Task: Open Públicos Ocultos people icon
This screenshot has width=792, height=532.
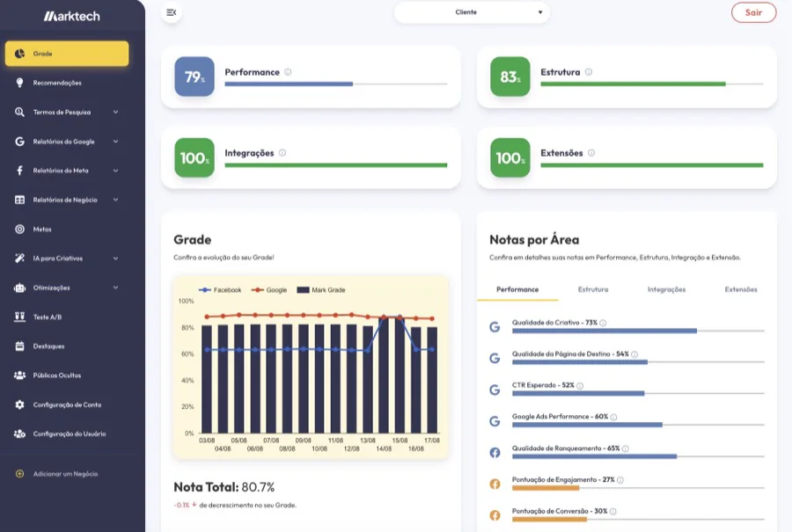Action: pos(19,375)
